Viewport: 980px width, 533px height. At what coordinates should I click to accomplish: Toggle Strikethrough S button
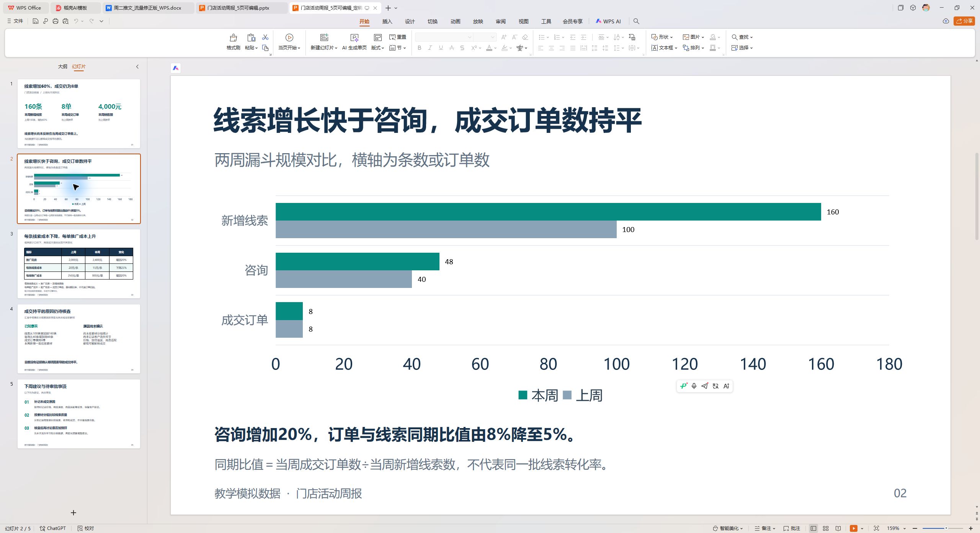[x=462, y=48]
